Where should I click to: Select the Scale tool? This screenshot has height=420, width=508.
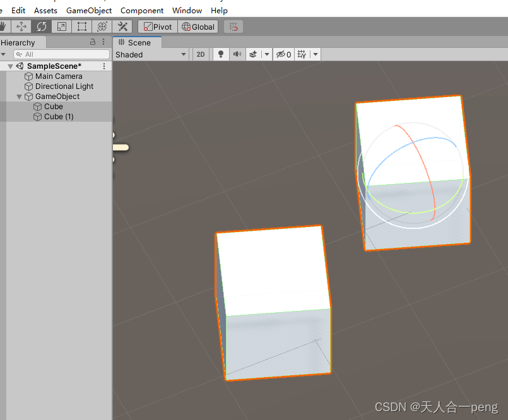[61, 26]
